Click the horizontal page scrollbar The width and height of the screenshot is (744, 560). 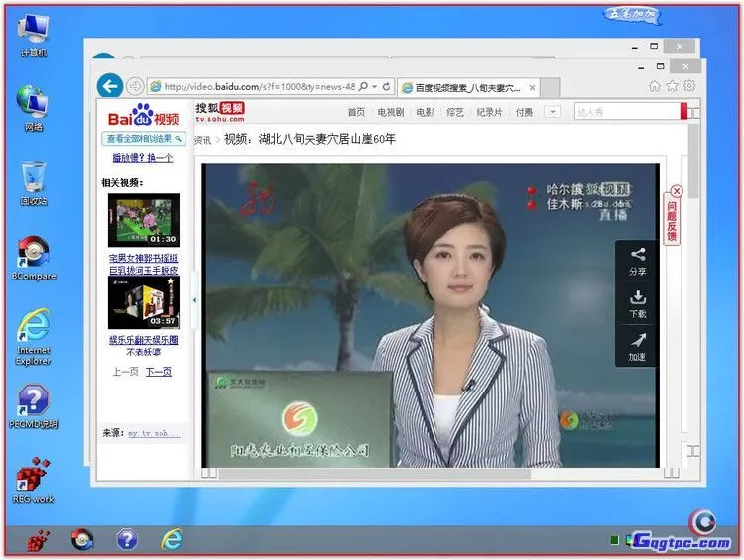tap(374, 473)
